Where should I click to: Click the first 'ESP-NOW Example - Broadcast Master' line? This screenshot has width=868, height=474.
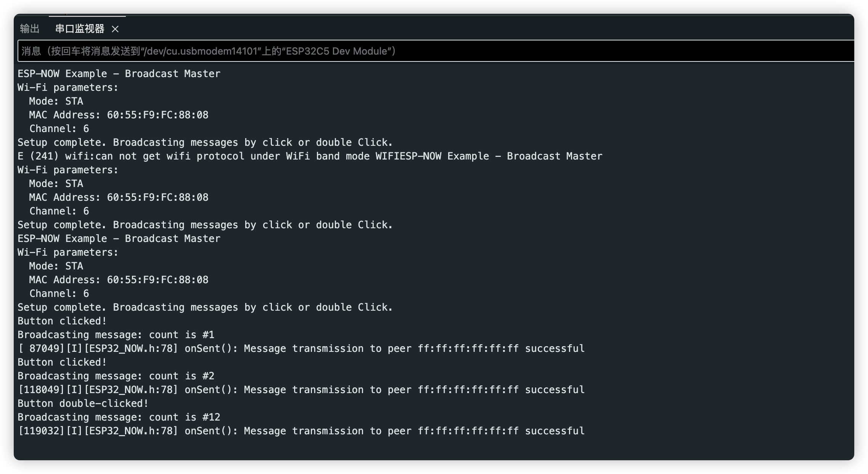[119, 74]
